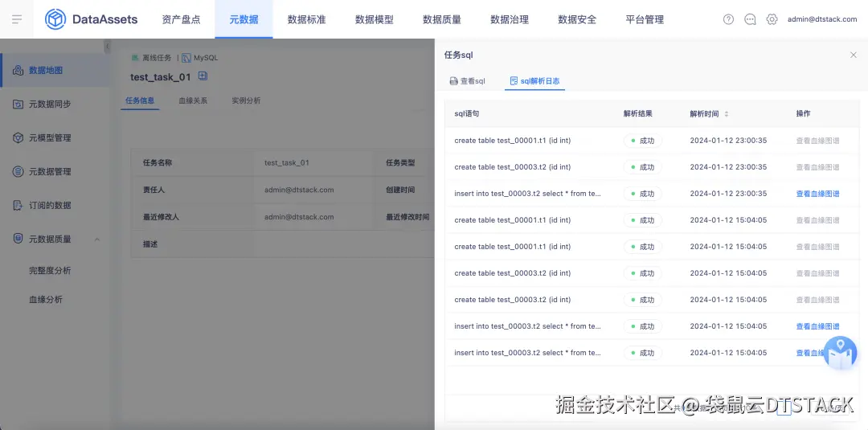Open the 数据治理 top menu
This screenshot has height=430, width=868.
[x=510, y=19]
